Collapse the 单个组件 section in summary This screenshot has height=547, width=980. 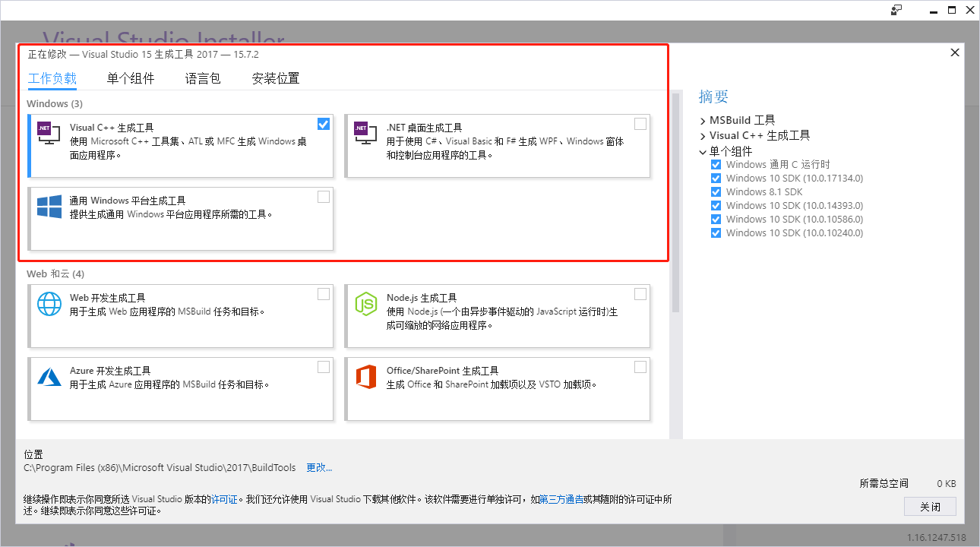tap(703, 151)
